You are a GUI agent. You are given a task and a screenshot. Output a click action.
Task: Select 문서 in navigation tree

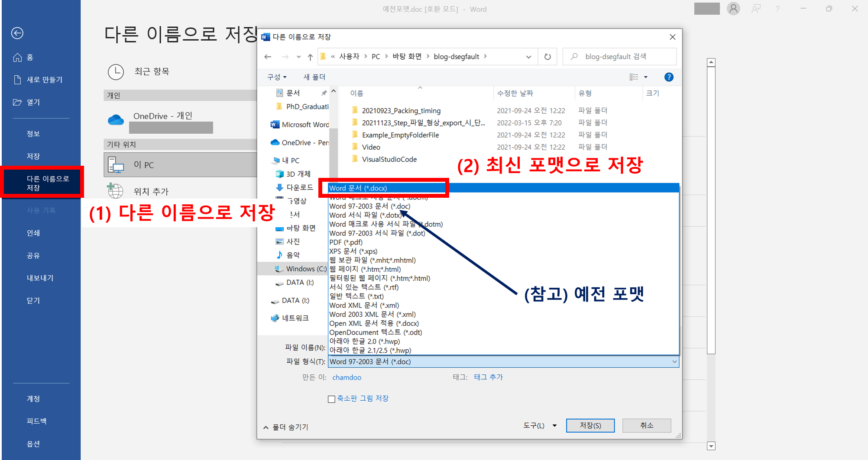[293, 93]
